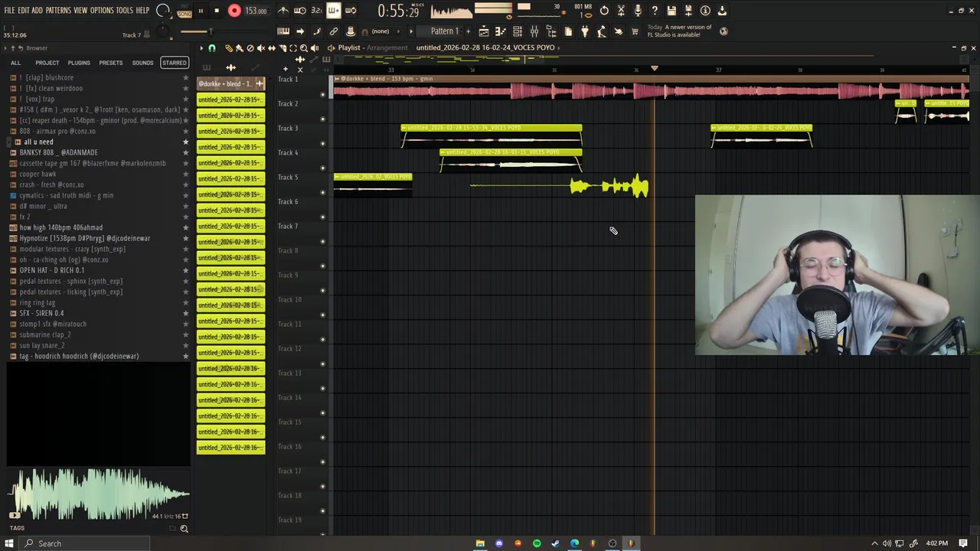Viewport: 980px width, 551px height.
Task: Open audio editor scissors icon
Action: point(621,11)
